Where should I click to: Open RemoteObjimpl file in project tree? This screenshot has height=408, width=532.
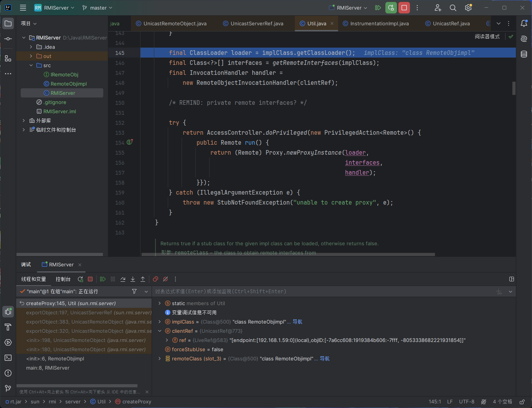(x=69, y=84)
